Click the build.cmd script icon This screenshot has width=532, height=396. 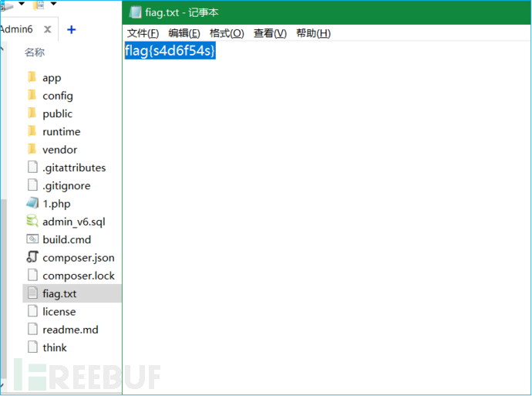(x=32, y=239)
